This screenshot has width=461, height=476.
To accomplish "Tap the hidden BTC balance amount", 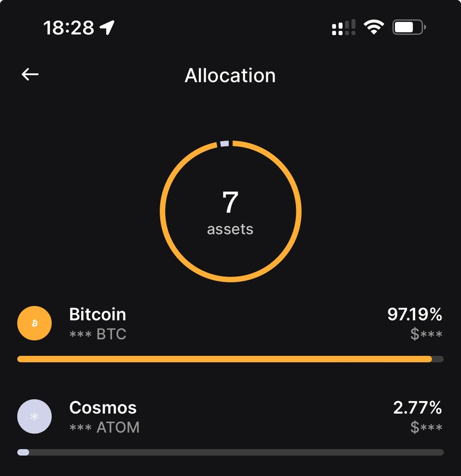I will [x=98, y=334].
